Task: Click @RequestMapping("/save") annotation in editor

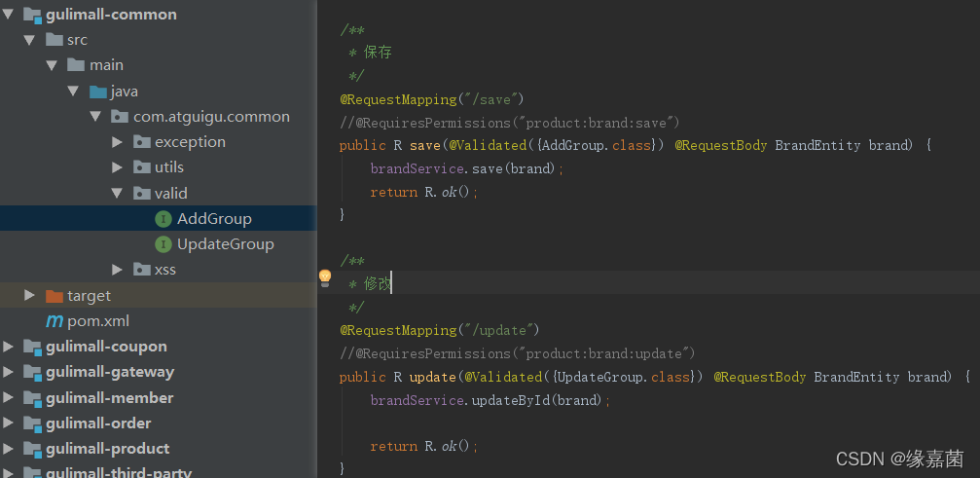Action: (432, 99)
